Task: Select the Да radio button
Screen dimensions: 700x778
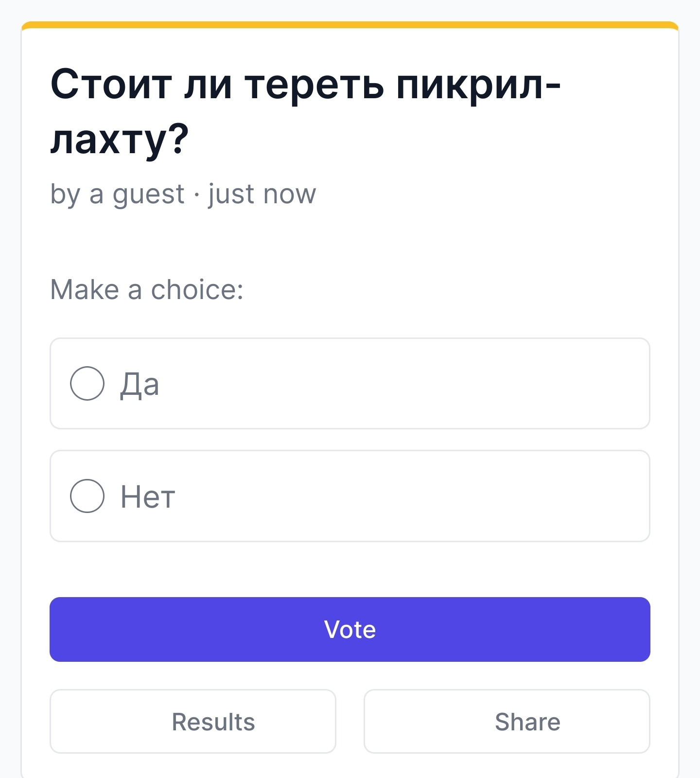Action: (87, 383)
